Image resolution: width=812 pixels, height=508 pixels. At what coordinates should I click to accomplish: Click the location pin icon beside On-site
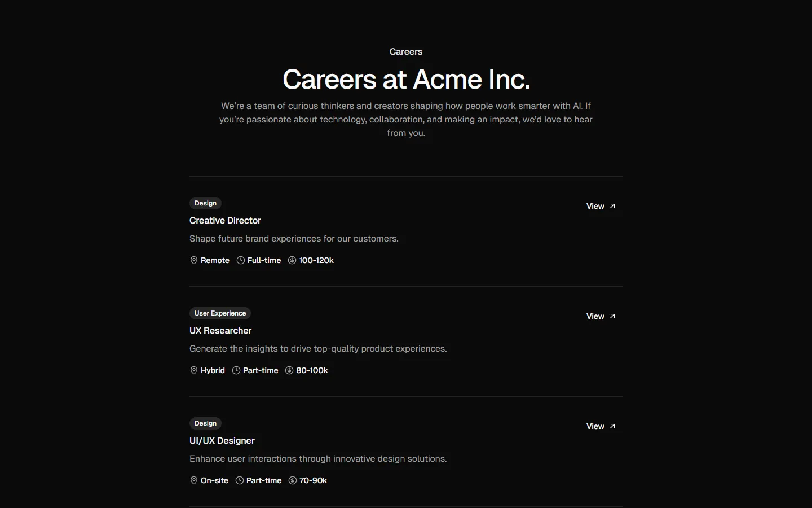193,480
